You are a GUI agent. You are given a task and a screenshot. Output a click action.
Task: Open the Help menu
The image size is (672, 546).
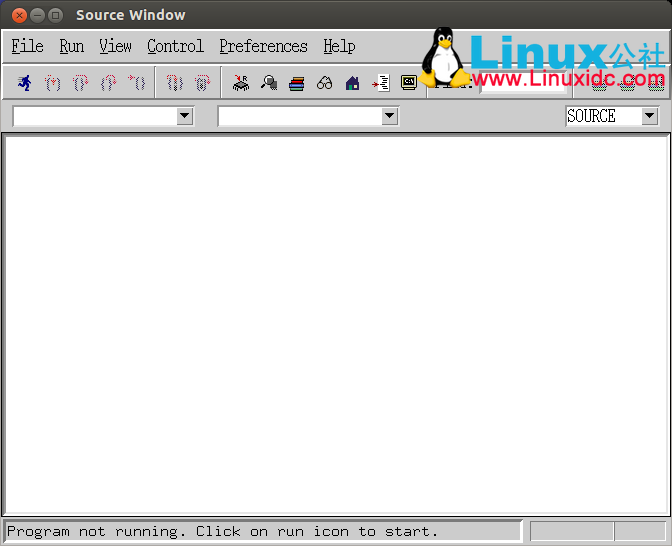click(339, 46)
